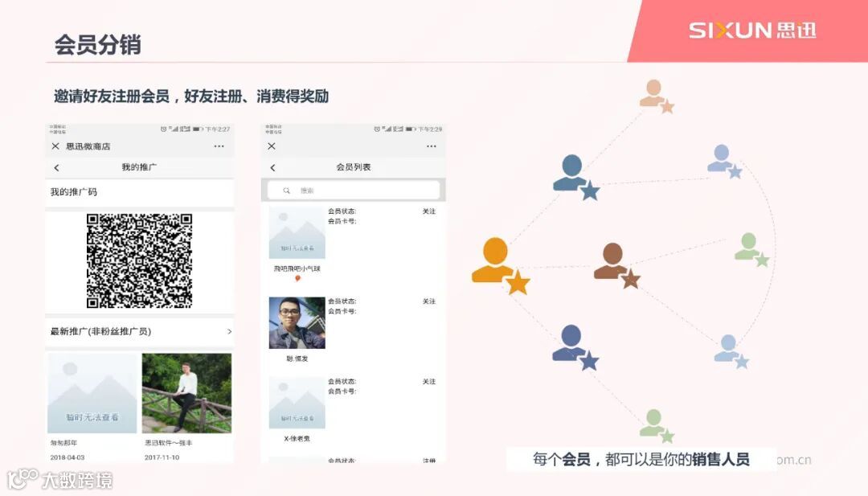Click the 会员分销 slide title
This screenshot has width=868, height=496.
pos(97,45)
